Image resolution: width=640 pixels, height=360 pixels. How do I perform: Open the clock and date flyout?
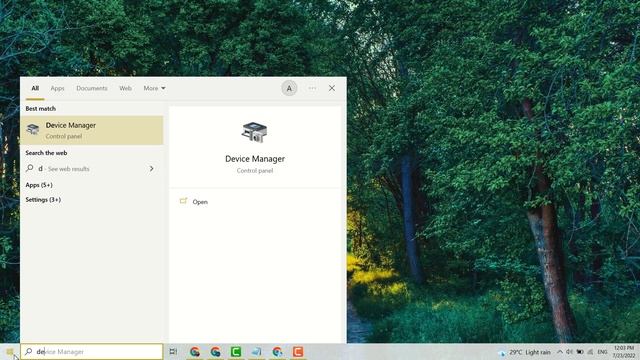click(623, 352)
